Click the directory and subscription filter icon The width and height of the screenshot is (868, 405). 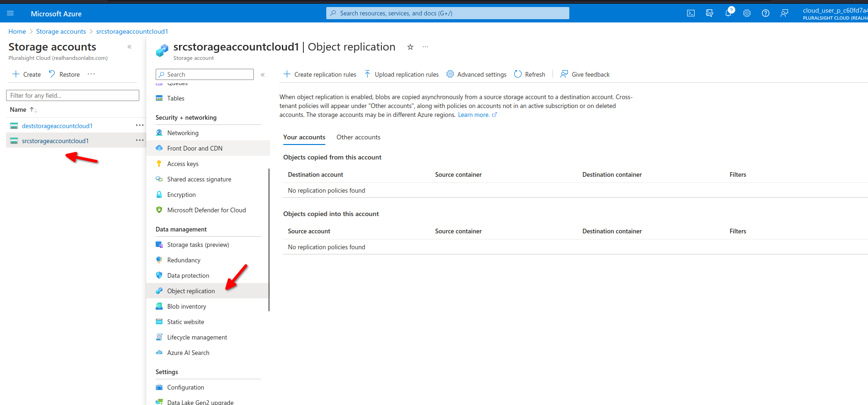[710, 13]
